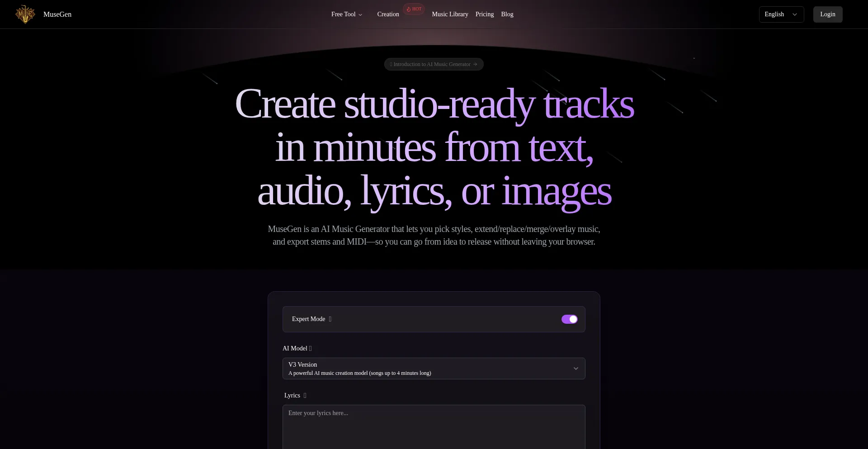The image size is (868, 449).
Task: Click the HOT flame badge by Creation
Action: 414,9
